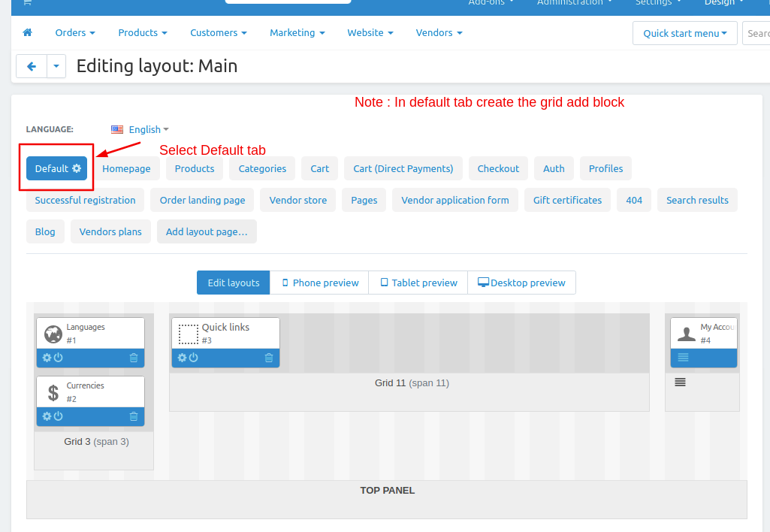This screenshot has width=770, height=532.
Task: Open the Quick start menu dropdown
Action: click(684, 33)
